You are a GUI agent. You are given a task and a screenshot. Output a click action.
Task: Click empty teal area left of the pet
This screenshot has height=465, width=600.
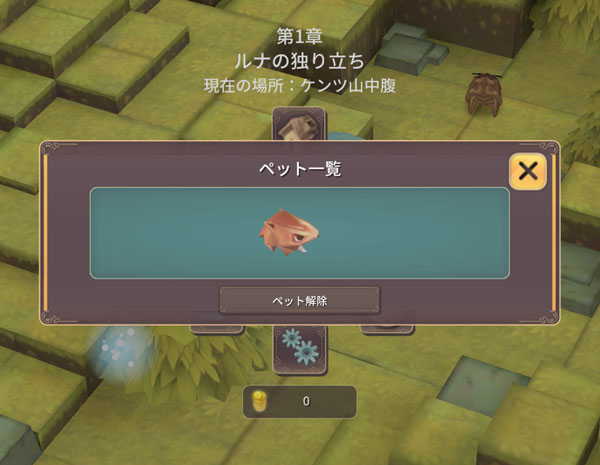point(172,233)
